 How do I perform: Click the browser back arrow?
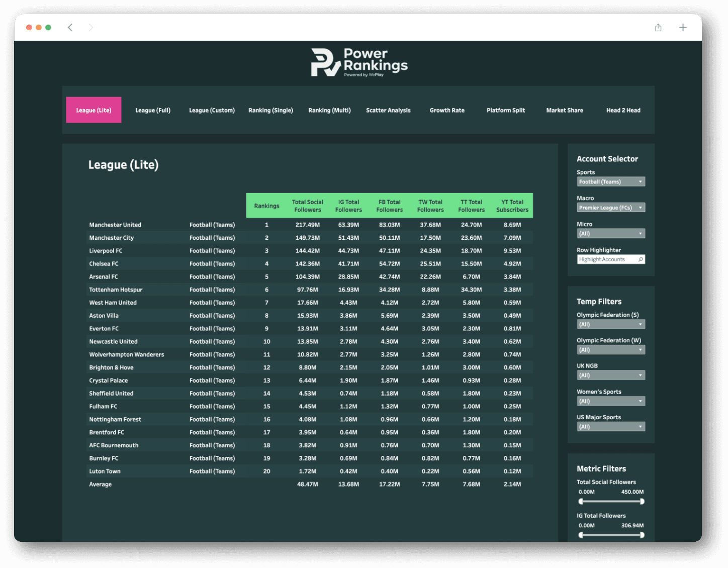click(70, 28)
